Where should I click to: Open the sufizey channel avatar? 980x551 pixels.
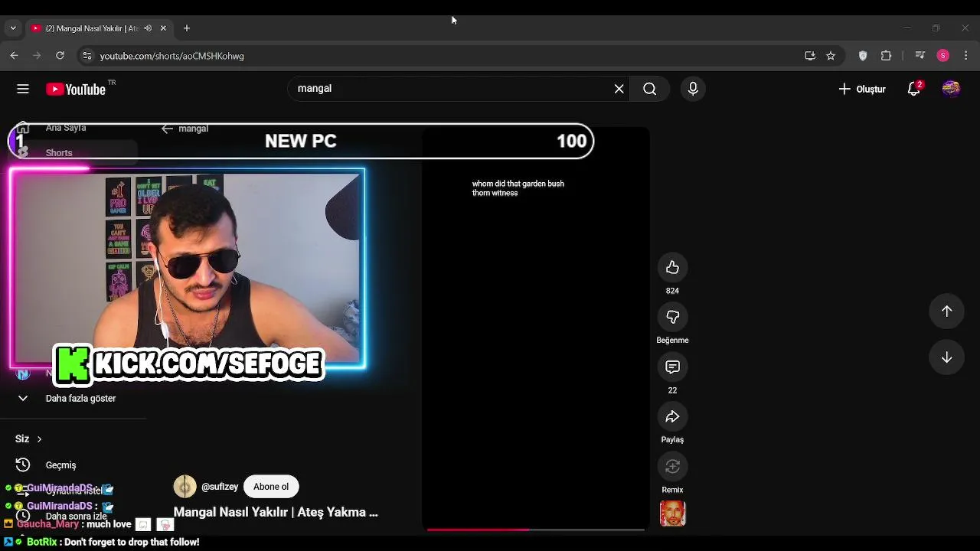pyautogui.click(x=185, y=487)
